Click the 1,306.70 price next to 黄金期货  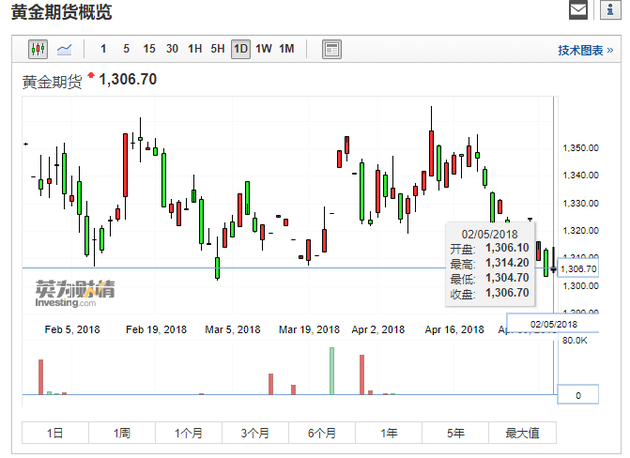(128, 79)
